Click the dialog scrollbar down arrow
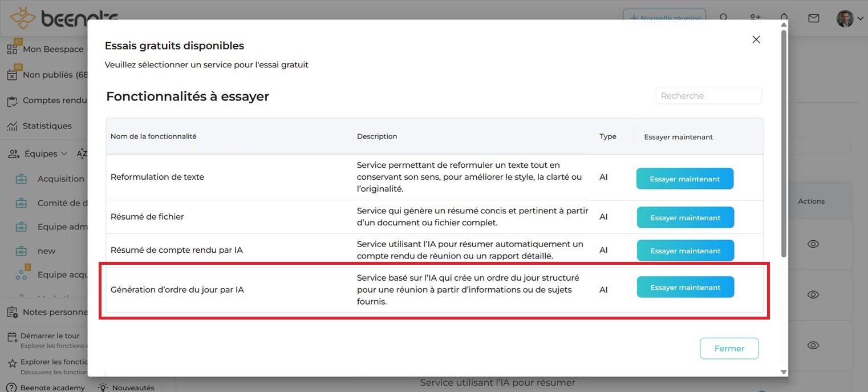This screenshot has width=868, height=392. coord(784,372)
